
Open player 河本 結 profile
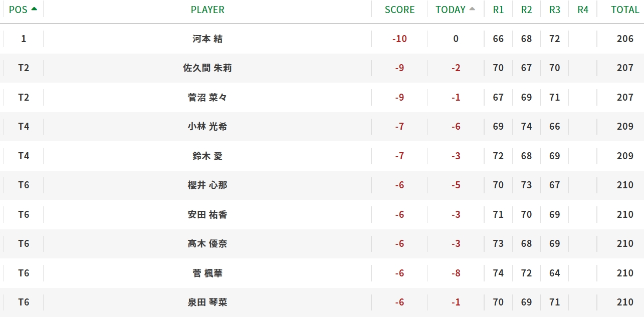(x=207, y=39)
